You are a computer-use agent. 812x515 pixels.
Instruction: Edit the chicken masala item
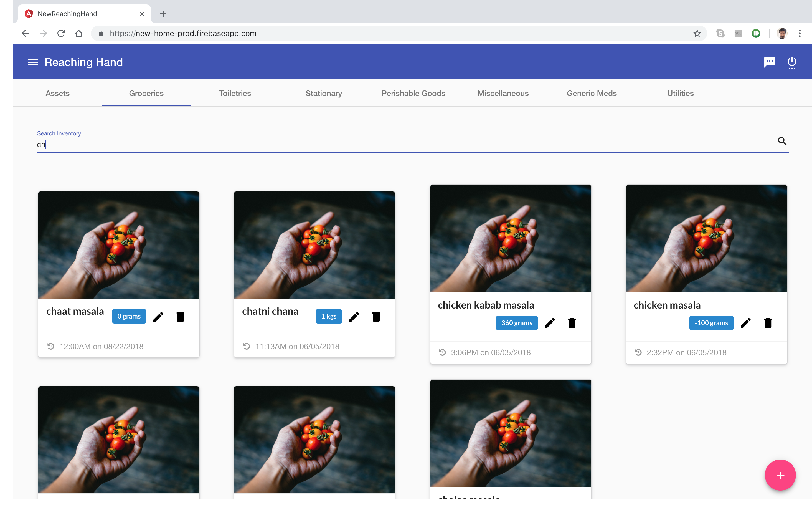[745, 323]
